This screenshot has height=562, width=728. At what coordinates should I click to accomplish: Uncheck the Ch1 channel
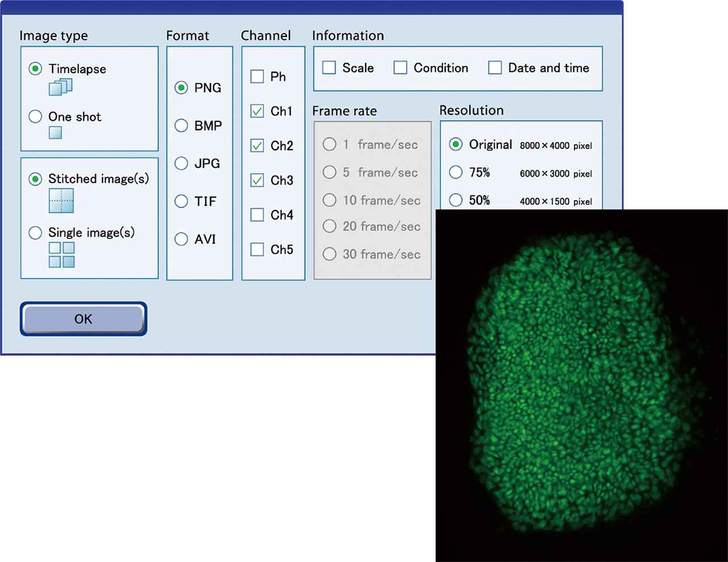pyautogui.click(x=257, y=111)
